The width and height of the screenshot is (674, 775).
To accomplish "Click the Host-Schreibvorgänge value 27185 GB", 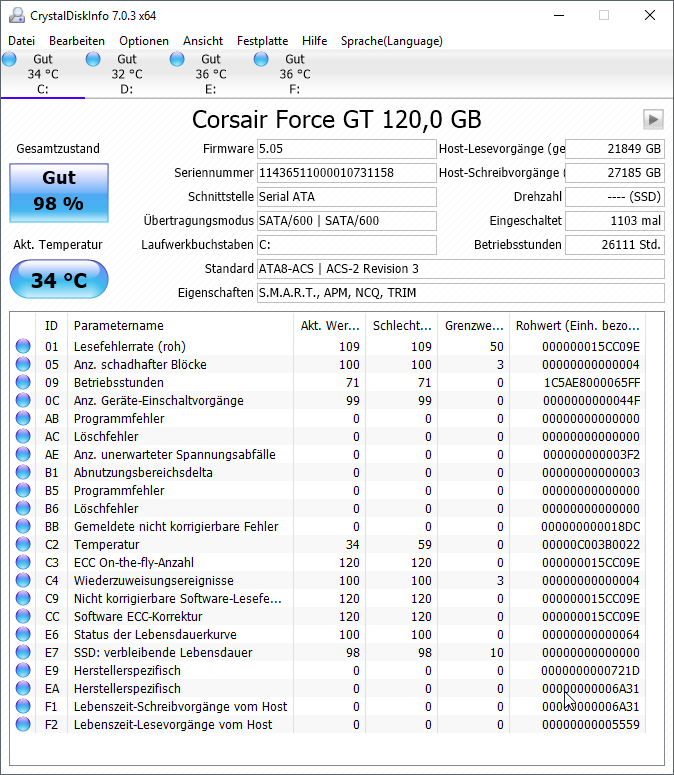I will (x=615, y=173).
